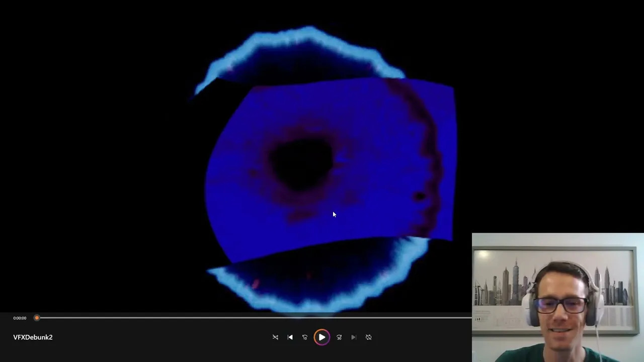The width and height of the screenshot is (644, 362).
Task: Click the orange seek handle on timeline
Action: [37, 318]
